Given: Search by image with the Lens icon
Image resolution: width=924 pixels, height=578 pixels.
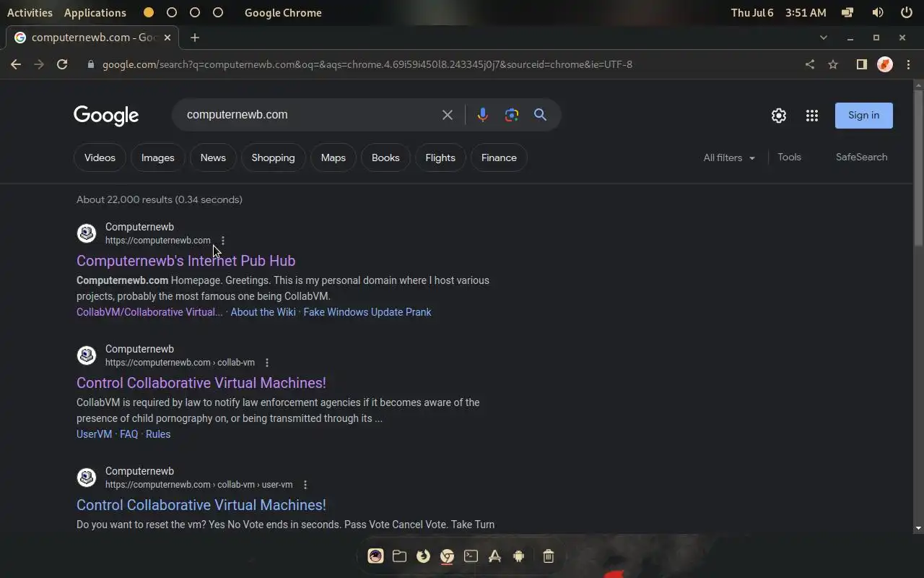Looking at the screenshot, I should tap(512, 115).
